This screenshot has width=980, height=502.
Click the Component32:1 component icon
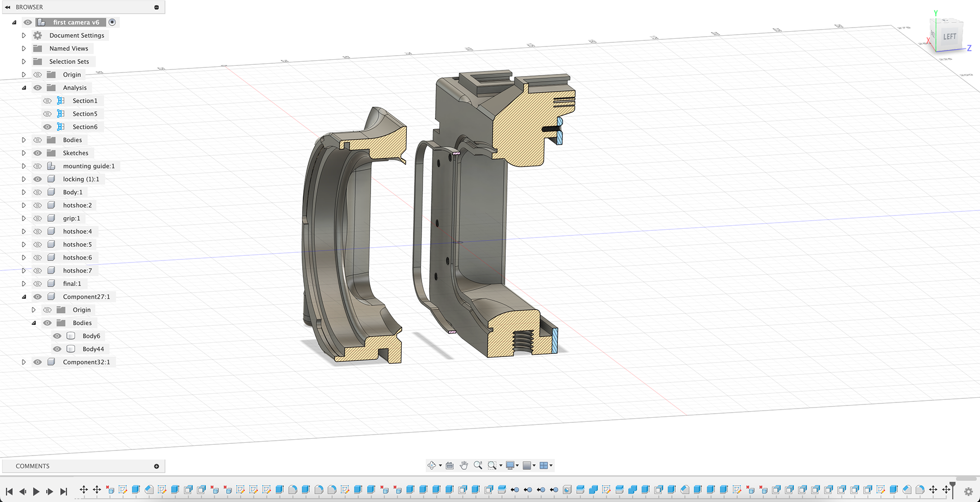click(x=51, y=362)
